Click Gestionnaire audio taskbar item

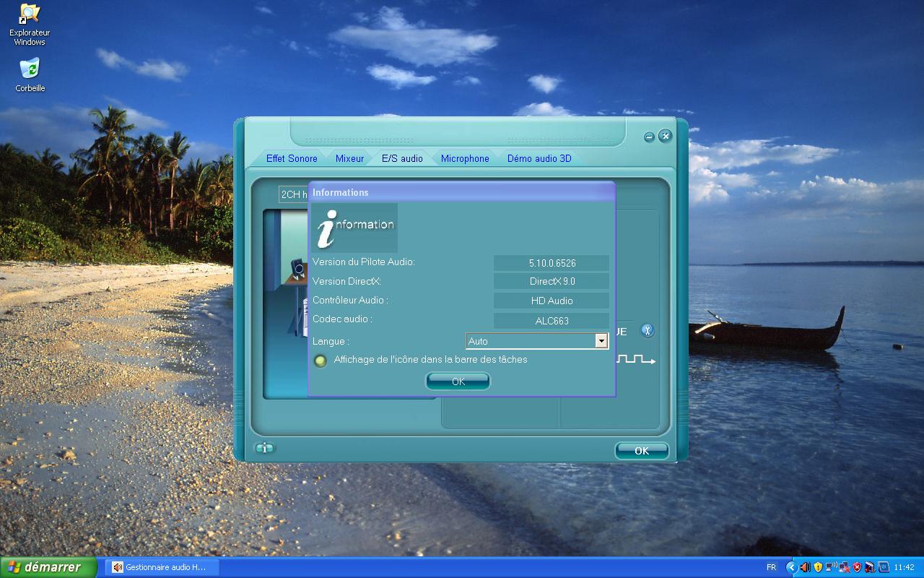tap(160, 567)
